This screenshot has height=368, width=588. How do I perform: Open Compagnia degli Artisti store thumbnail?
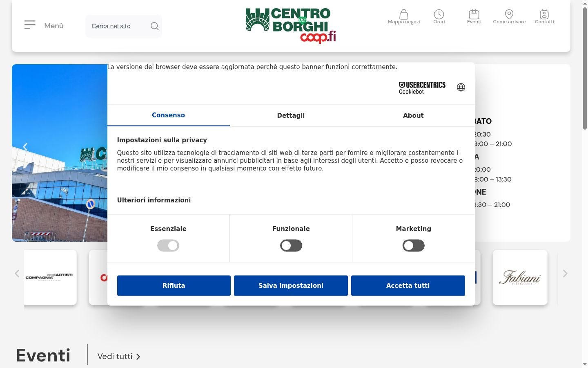50,277
